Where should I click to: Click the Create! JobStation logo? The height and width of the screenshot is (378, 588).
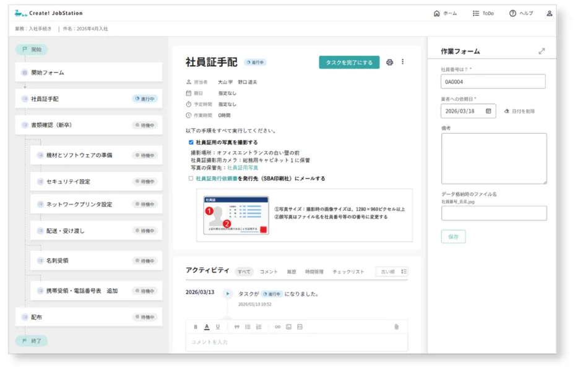(48, 13)
